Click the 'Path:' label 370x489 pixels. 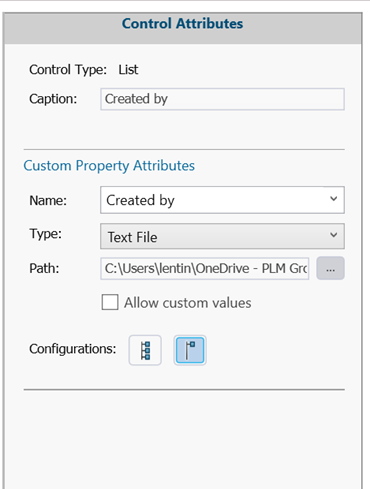tap(44, 268)
